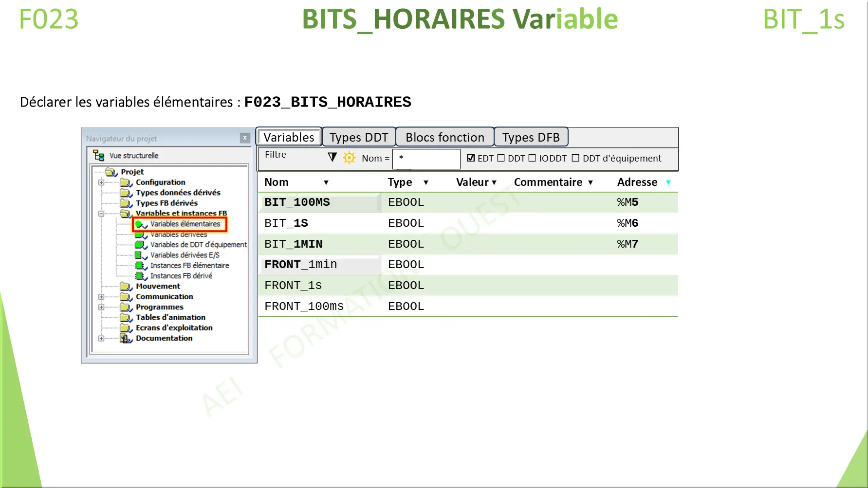Click the filter settings sun icon

pos(350,157)
